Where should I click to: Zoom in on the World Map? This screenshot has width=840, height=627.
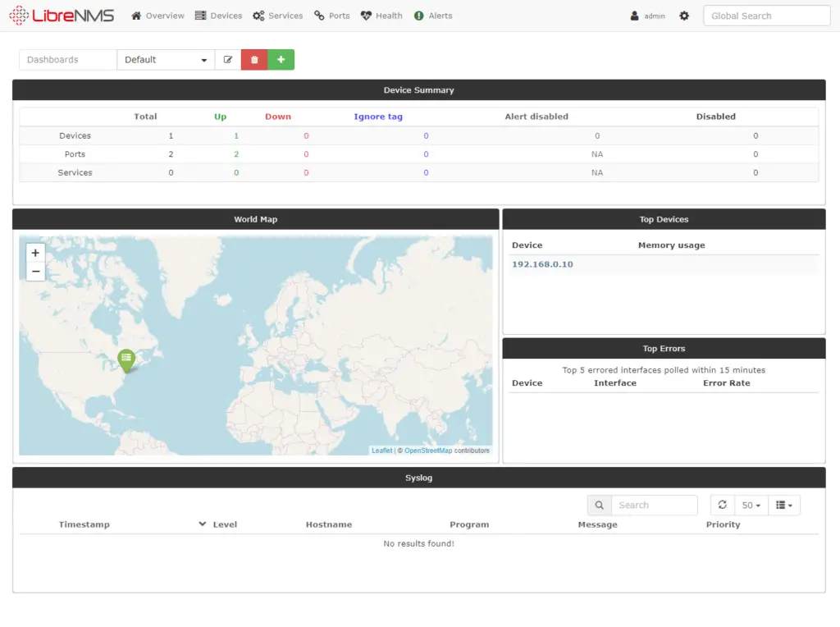pos(35,253)
